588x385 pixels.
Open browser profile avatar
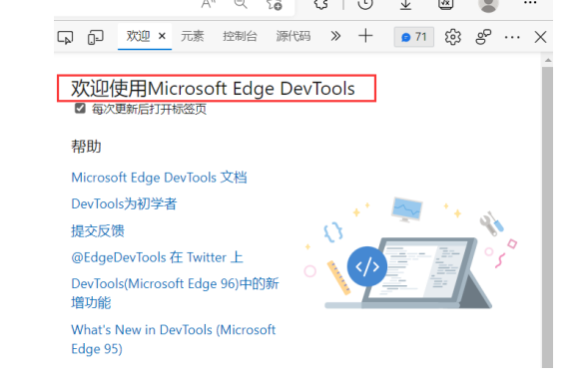488,5
